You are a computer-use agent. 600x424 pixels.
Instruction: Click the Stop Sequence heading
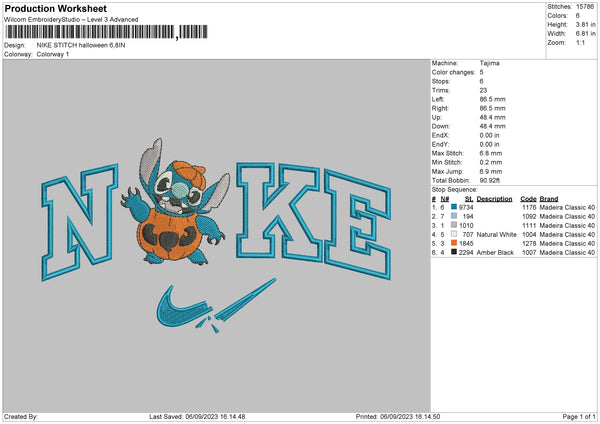(455, 190)
